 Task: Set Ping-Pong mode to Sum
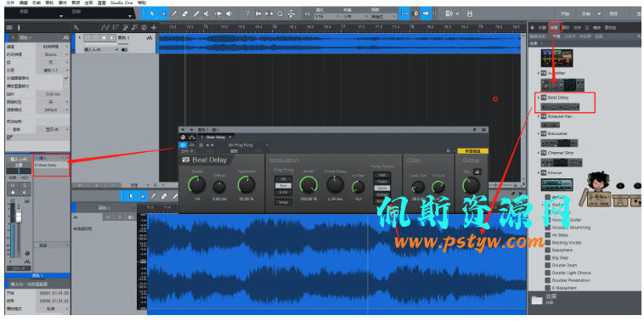pyautogui.click(x=284, y=185)
